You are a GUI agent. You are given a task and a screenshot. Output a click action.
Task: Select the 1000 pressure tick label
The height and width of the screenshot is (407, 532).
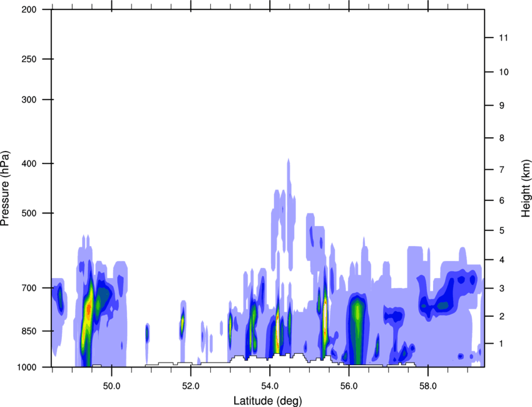(26, 367)
